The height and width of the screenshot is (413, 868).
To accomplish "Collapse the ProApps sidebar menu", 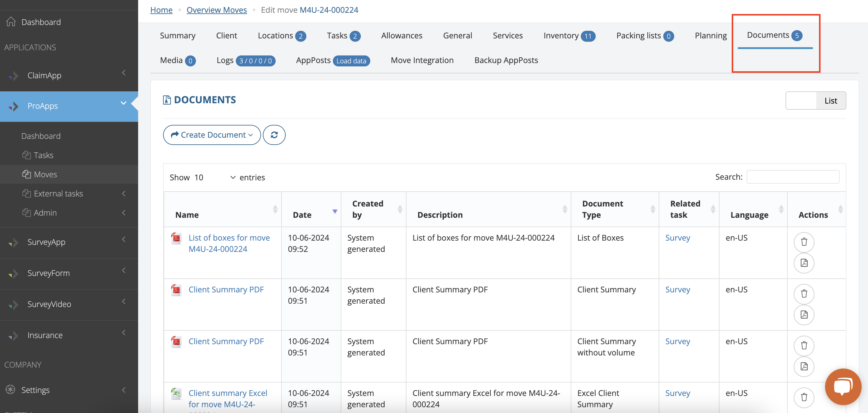I will click(124, 103).
